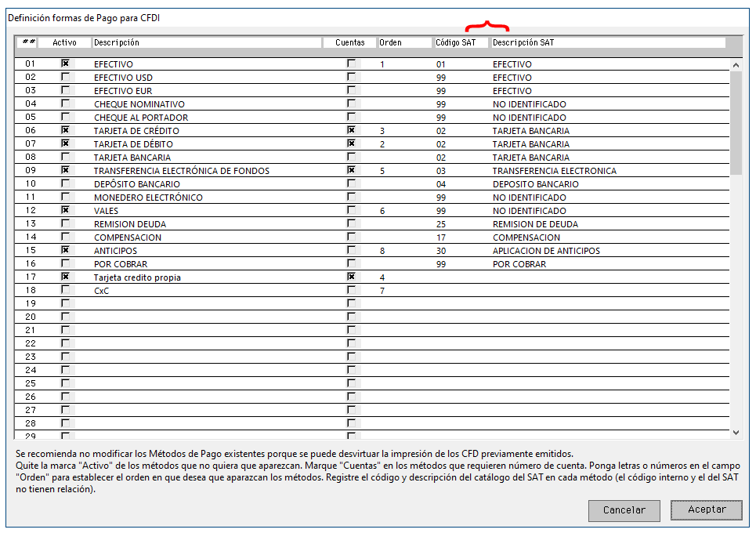Viewport: 756px width, 533px height.
Task: Toggle Cuentas checkbox for TARJETA DE DÉBITO
Action: click(x=351, y=143)
